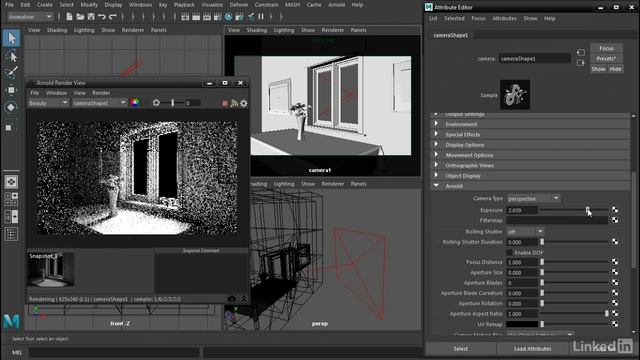Load input connection next to camera name
The image size is (640, 360).
pyautogui.click(x=580, y=53)
